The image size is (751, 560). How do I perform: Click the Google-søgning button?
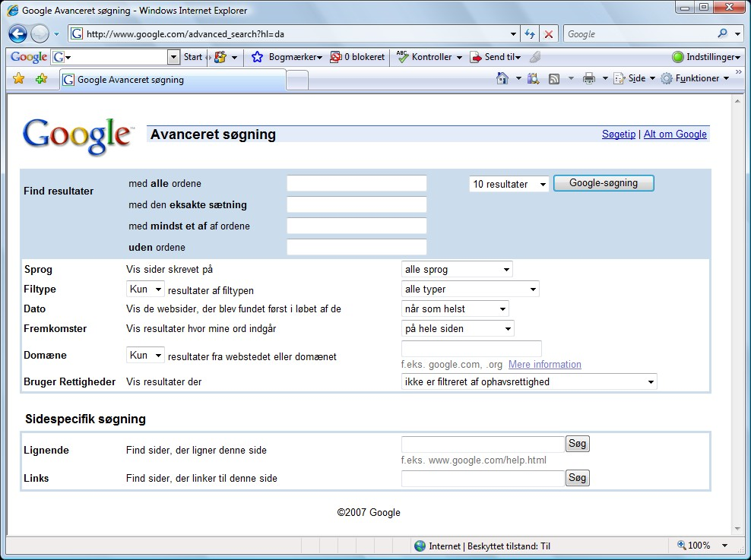coord(604,183)
